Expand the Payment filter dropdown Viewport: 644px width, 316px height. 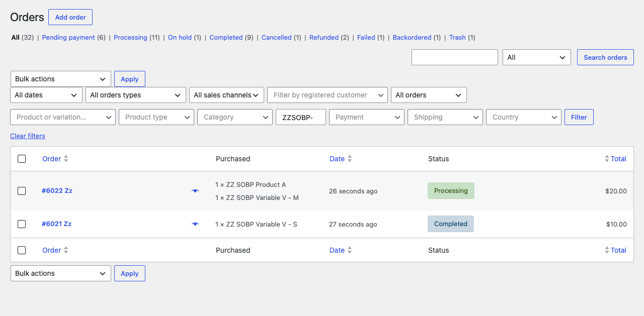367,117
